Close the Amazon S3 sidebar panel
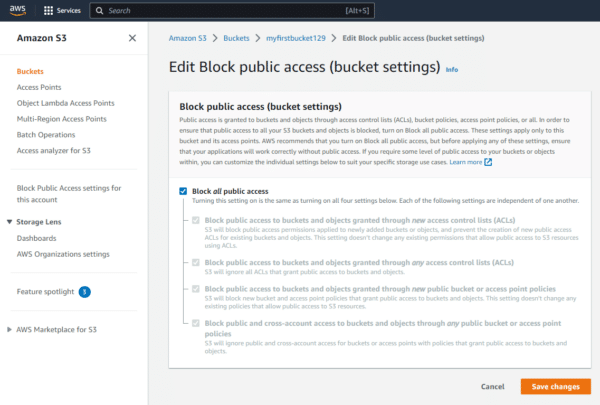Viewport: 600px width, 405px height. click(132, 38)
